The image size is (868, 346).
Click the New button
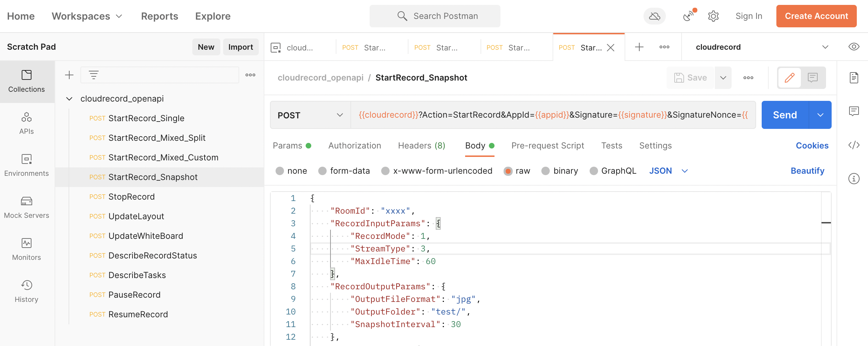pos(206,47)
